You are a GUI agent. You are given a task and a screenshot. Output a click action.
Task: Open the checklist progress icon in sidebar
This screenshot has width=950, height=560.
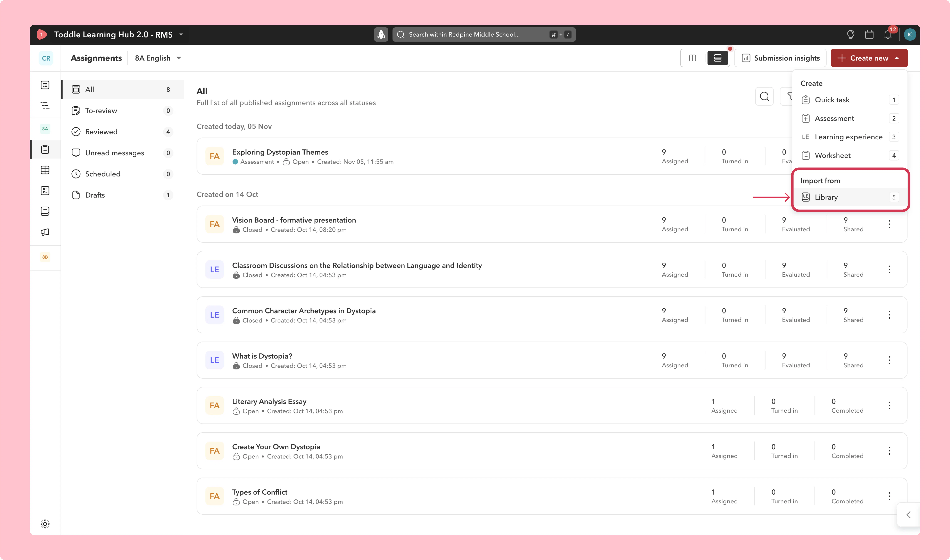(45, 191)
